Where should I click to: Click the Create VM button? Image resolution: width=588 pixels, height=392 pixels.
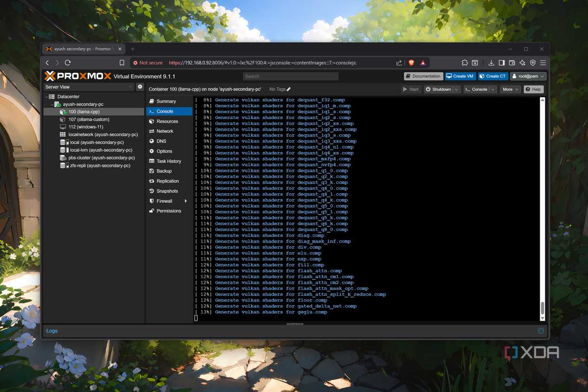(460, 76)
